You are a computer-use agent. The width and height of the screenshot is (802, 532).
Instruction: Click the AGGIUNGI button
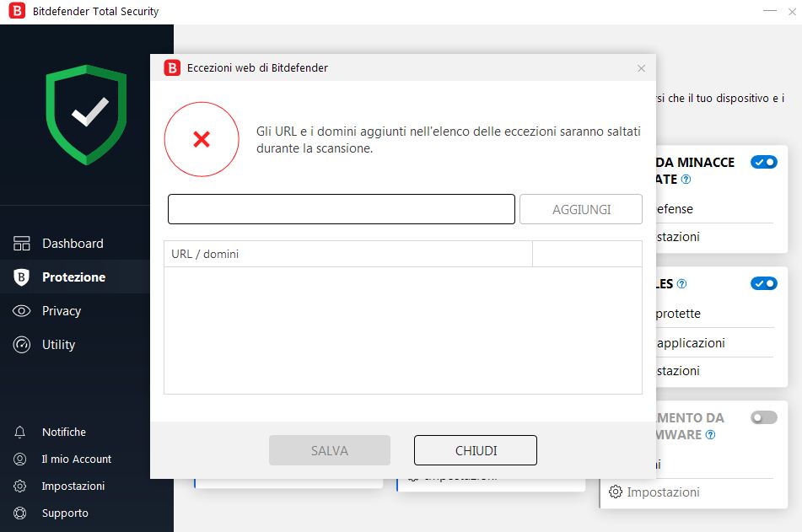pyautogui.click(x=581, y=209)
